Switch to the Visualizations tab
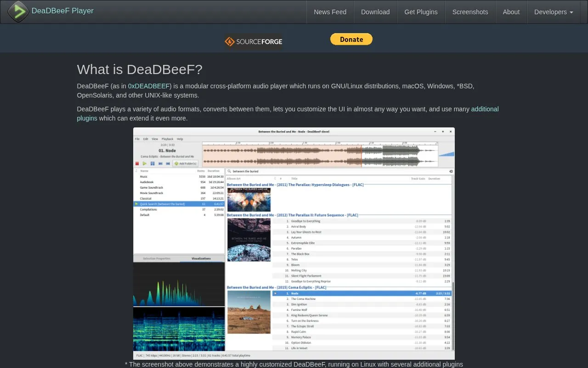This screenshot has width=588, height=368. tap(201, 259)
